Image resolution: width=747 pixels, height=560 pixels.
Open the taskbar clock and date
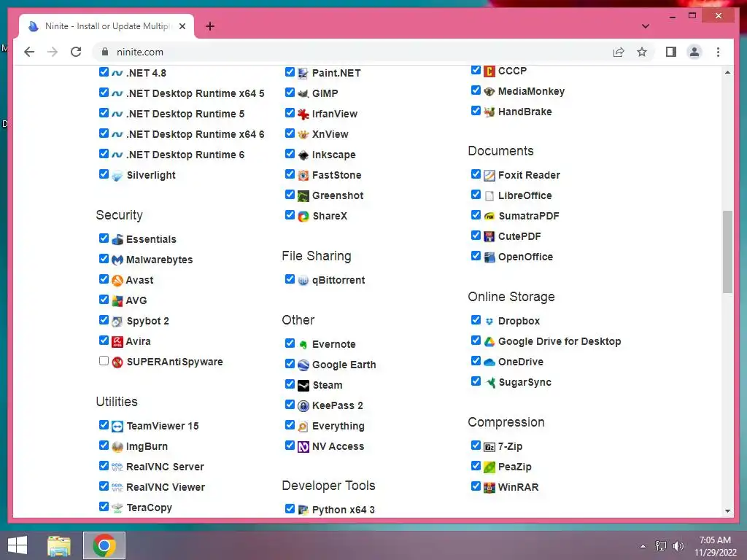(x=715, y=546)
